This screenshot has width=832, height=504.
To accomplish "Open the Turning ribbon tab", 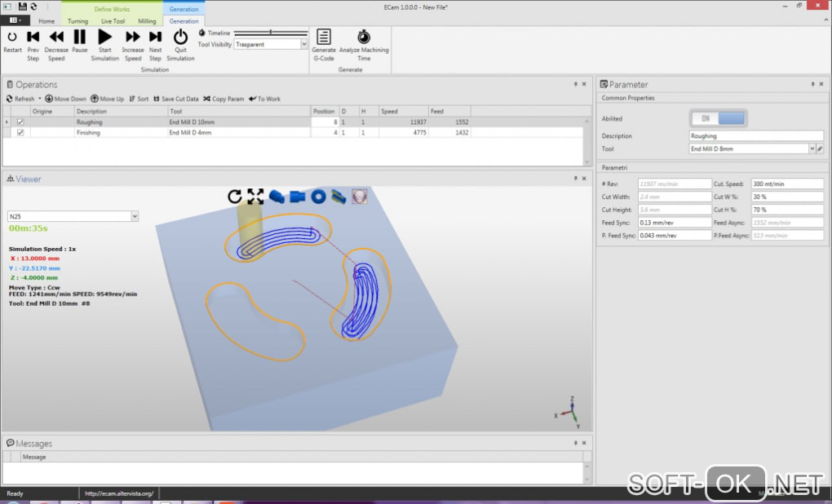I will [78, 21].
